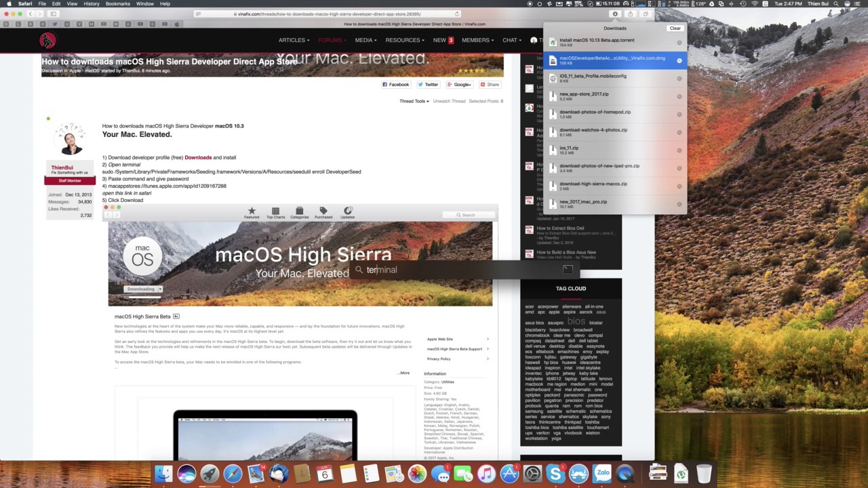Share thread on Facebook
Image resolution: width=868 pixels, height=488 pixels.
[x=395, y=85]
